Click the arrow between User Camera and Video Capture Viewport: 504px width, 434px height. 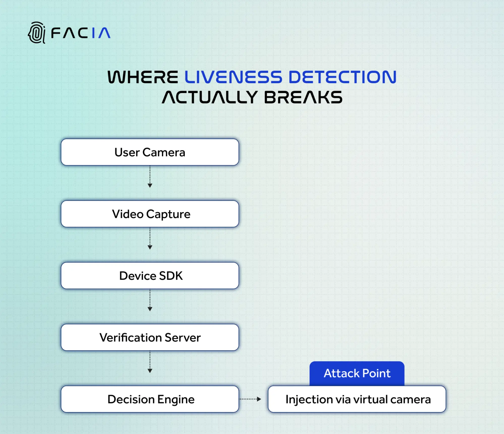[150, 177]
